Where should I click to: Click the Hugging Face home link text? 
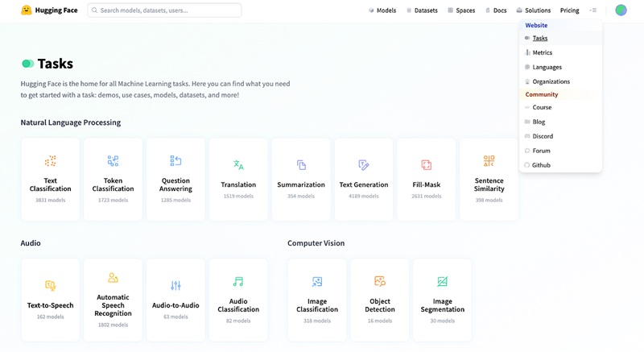coord(56,10)
